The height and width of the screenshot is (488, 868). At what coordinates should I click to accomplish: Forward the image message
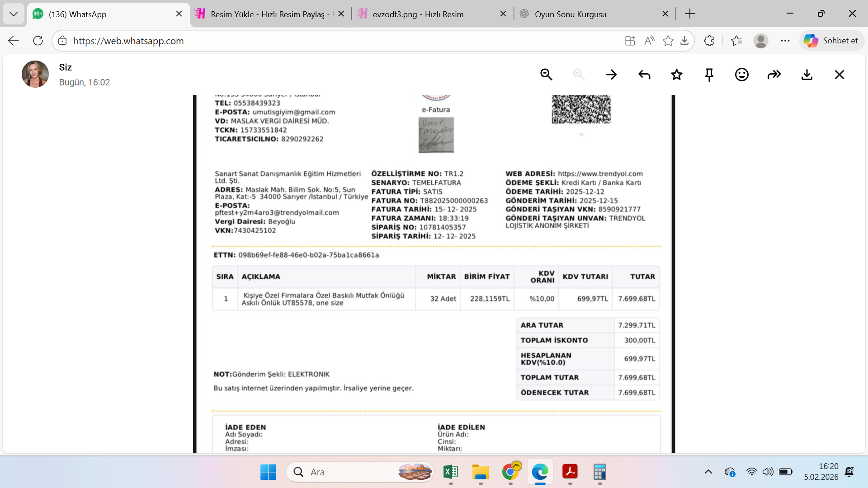pyautogui.click(x=774, y=75)
